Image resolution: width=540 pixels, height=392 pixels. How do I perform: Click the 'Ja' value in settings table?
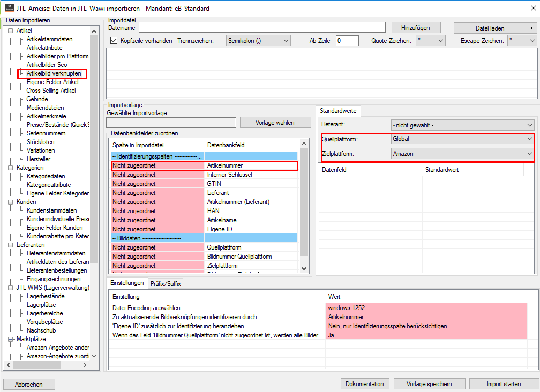(426, 335)
